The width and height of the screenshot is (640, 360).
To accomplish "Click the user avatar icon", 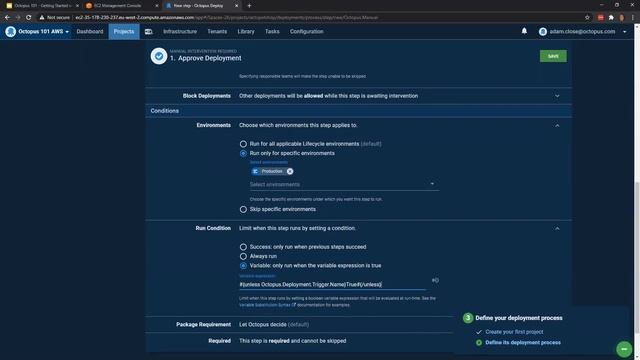I will (542, 31).
